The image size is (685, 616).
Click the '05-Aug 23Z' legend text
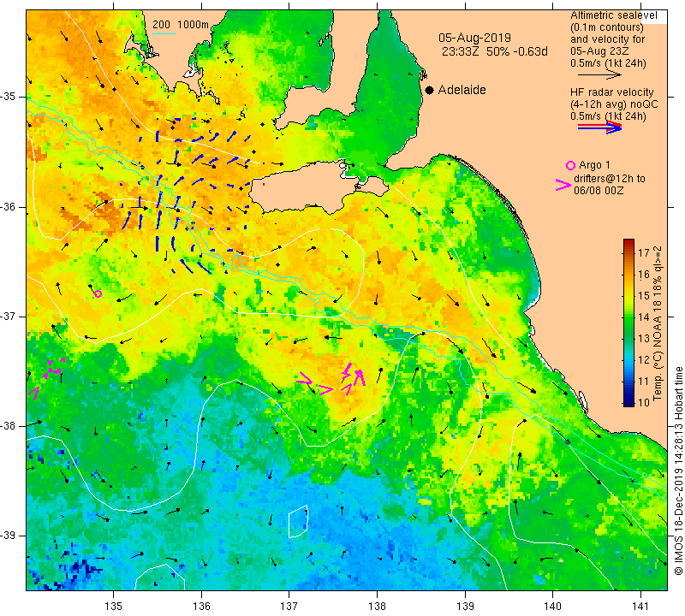coord(599,51)
